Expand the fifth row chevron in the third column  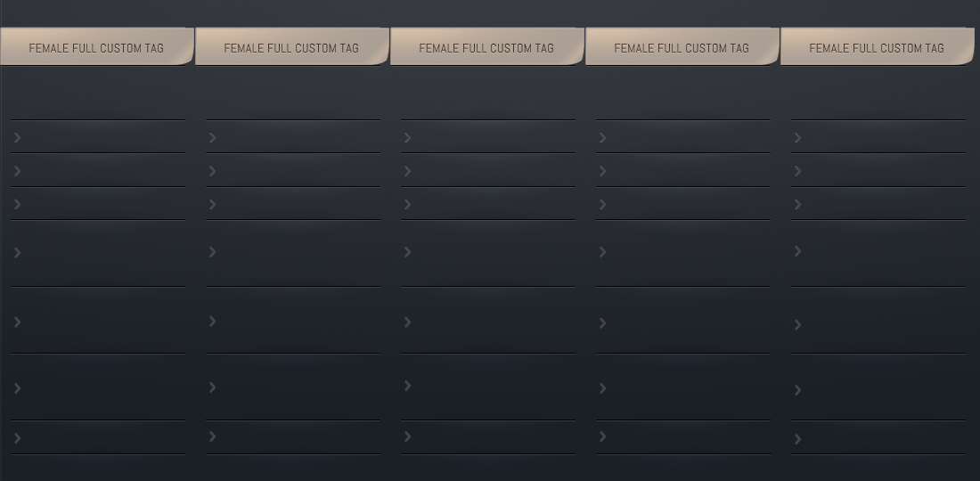[407, 322]
